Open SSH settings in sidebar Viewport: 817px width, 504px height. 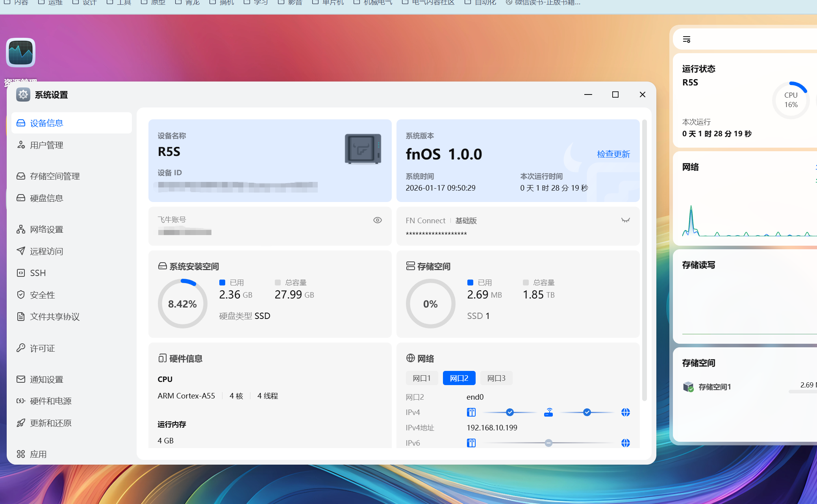(38, 273)
